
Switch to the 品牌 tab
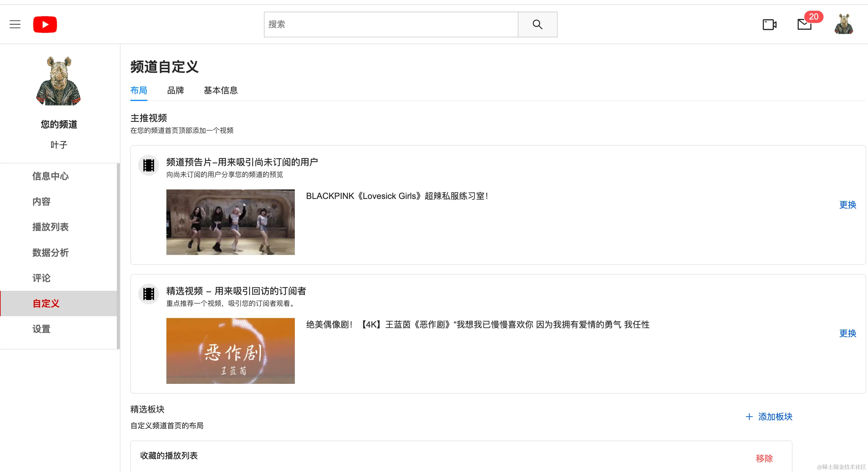click(x=175, y=90)
